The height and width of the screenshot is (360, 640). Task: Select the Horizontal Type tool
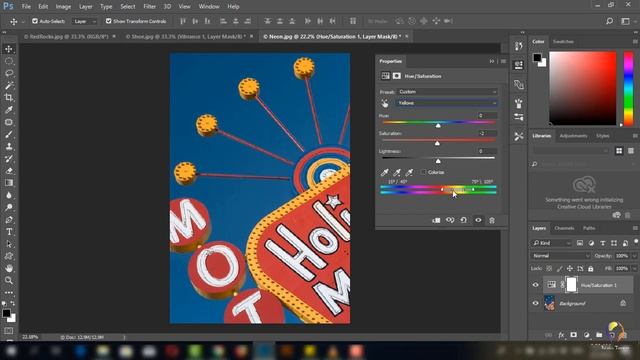point(9,232)
